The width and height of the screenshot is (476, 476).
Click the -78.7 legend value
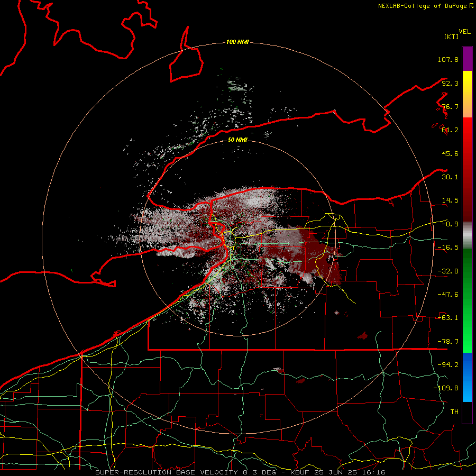click(448, 342)
